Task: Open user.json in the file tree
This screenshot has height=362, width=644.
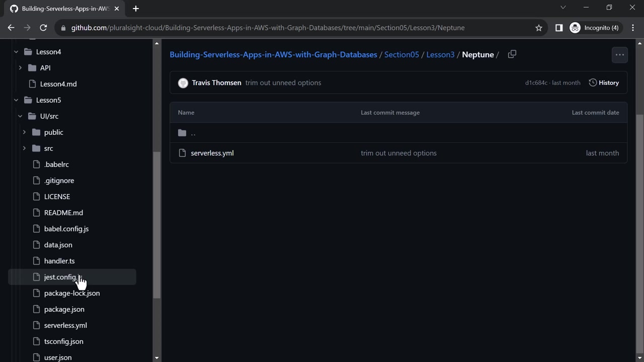Action: click(x=58, y=357)
